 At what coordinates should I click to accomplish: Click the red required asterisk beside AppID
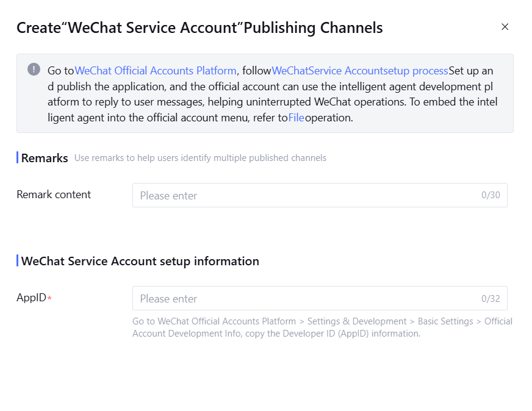click(49, 298)
